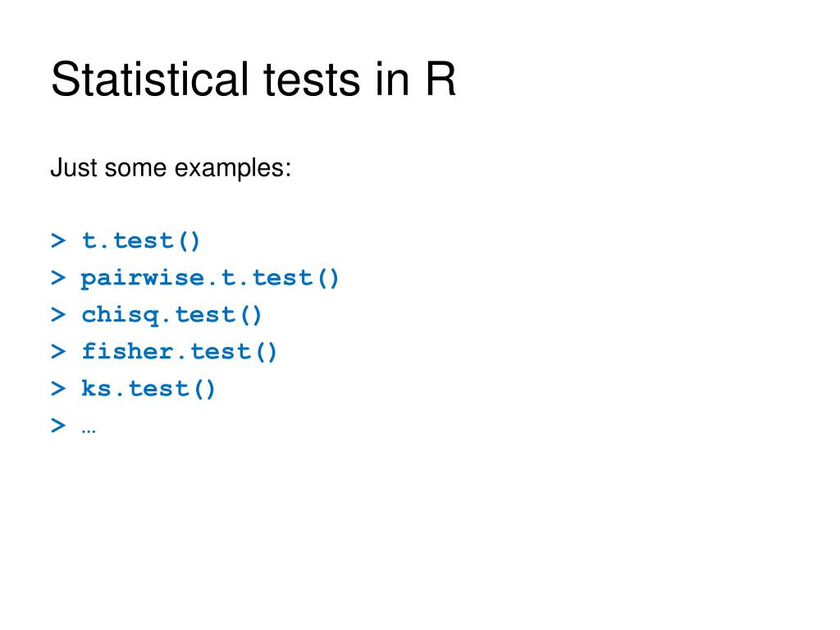
Task: Click the prompt arrow before t.test()
Action: 58,241
